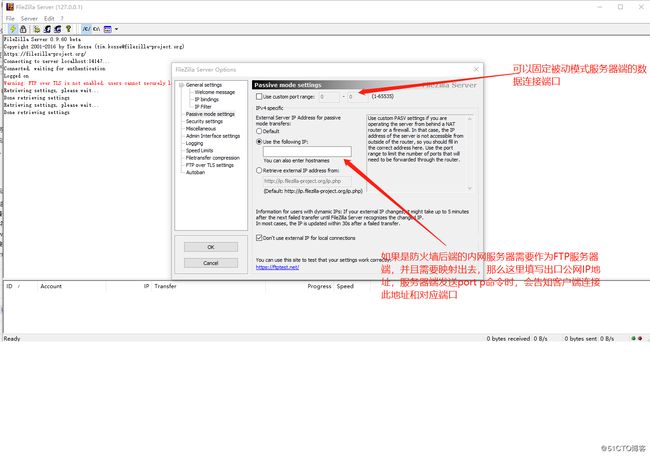Image resolution: width=650 pixels, height=456 pixels.
Task: Click the FileZilla Server title bar icon
Action: tap(10, 7)
